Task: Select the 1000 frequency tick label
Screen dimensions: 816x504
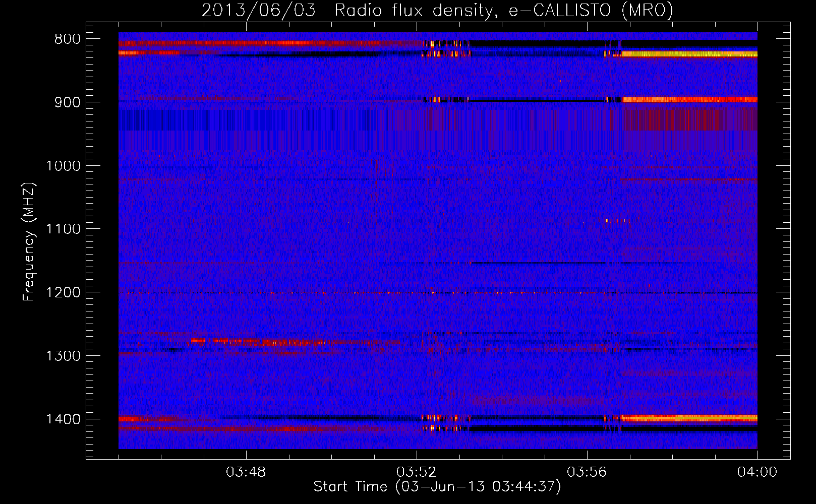Action: coord(63,166)
